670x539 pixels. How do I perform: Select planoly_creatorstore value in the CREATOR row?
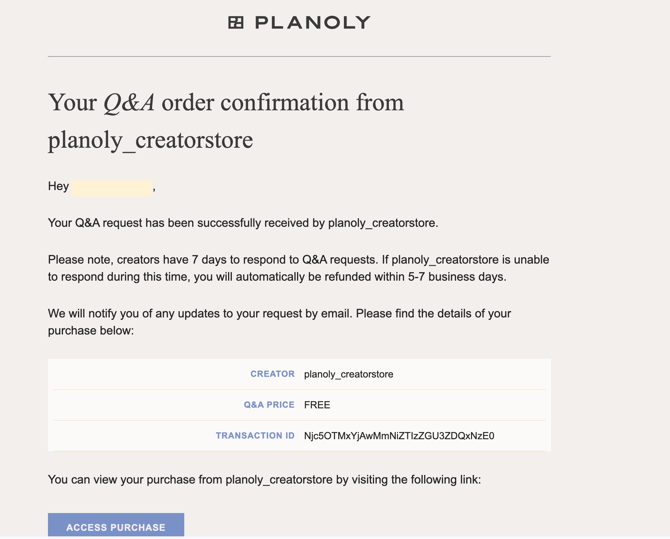[x=348, y=374]
